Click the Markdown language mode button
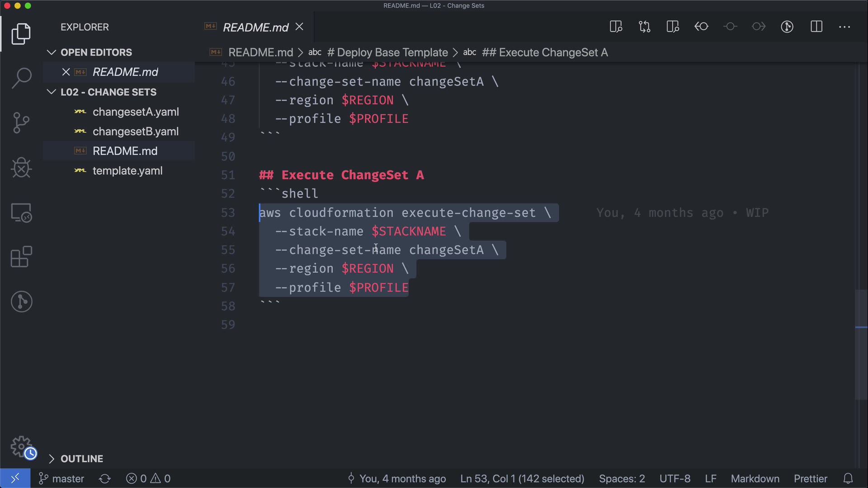This screenshot has height=488, width=868. coord(755,479)
